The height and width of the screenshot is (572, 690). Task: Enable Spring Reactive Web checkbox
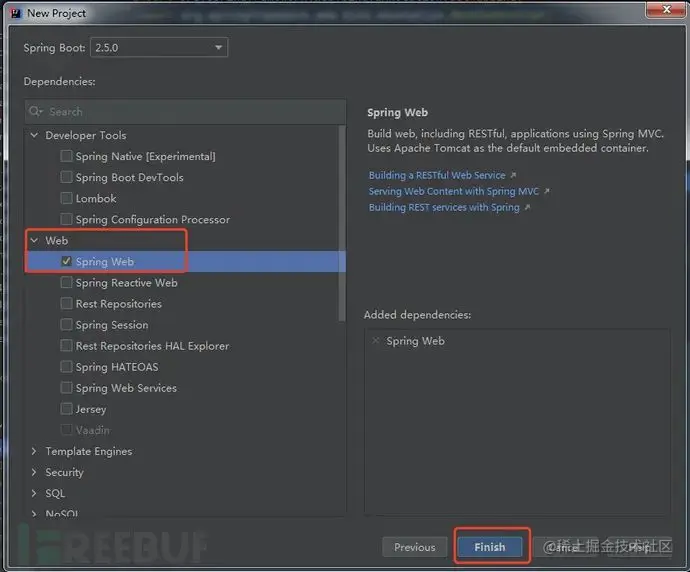66,282
